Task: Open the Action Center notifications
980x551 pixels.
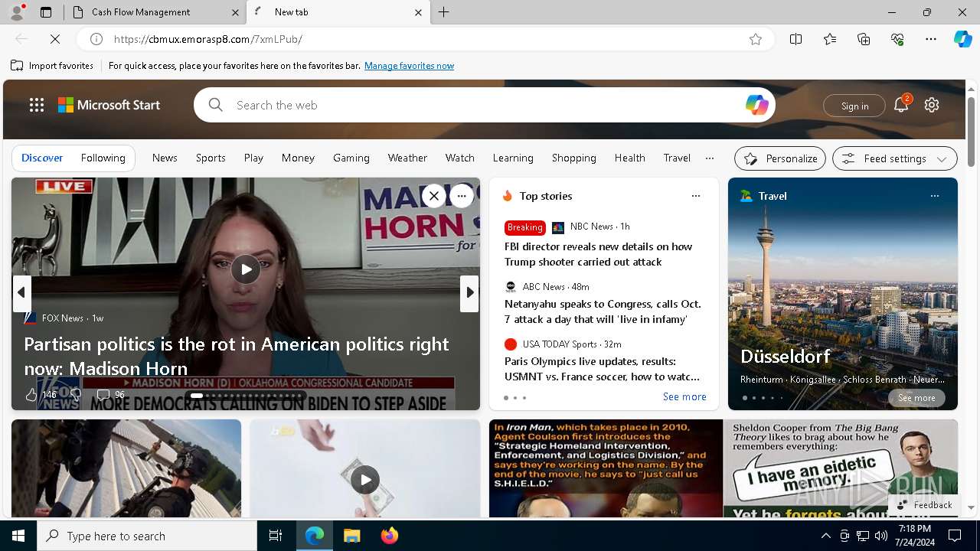Action: (955, 536)
